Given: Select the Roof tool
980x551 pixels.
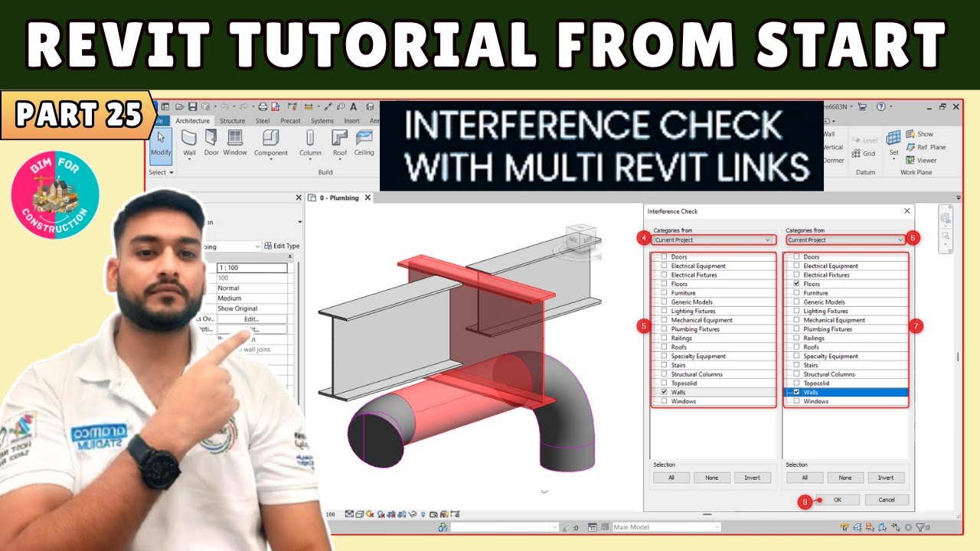Looking at the screenshot, I should [340, 143].
